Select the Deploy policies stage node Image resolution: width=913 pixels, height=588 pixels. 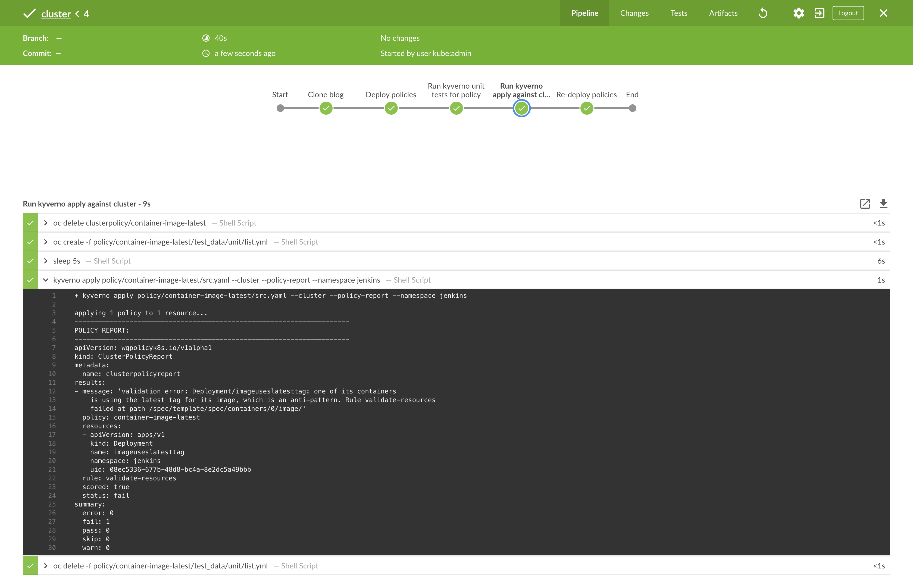tap(391, 108)
